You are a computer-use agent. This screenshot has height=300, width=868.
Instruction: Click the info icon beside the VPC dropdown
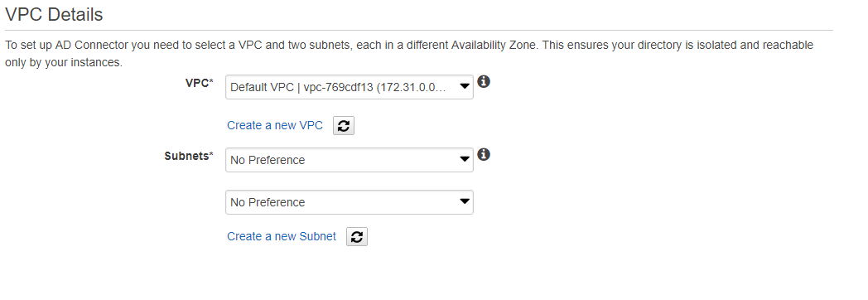click(x=483, y=82)
